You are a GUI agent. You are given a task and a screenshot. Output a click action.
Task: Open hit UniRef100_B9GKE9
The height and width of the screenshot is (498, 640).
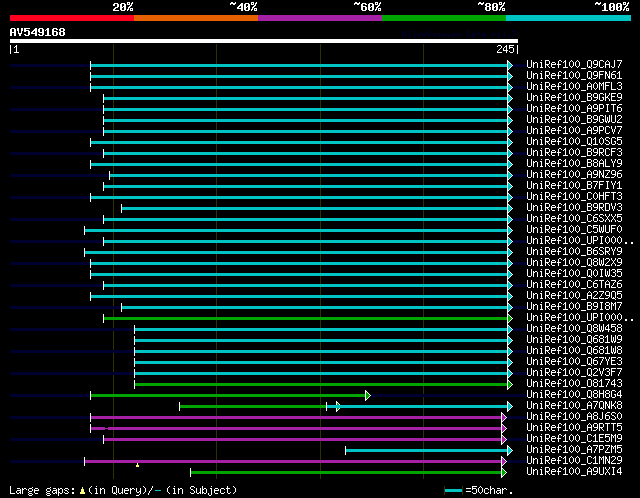574,97
